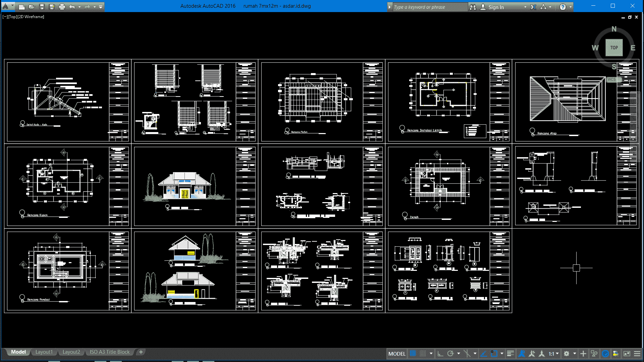The width and height of the screenshot is (644, 362).
Task: Open the [Top] view controls menu
Action: coord(12,17)
